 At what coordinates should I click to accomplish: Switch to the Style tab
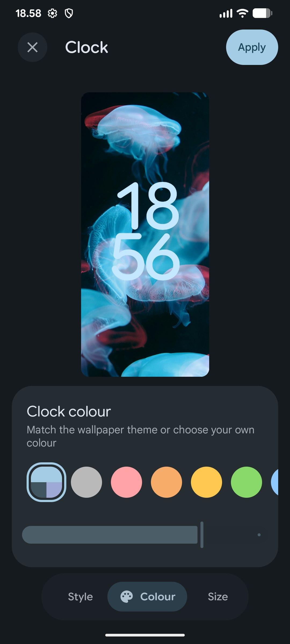click(x=80, y=597)
